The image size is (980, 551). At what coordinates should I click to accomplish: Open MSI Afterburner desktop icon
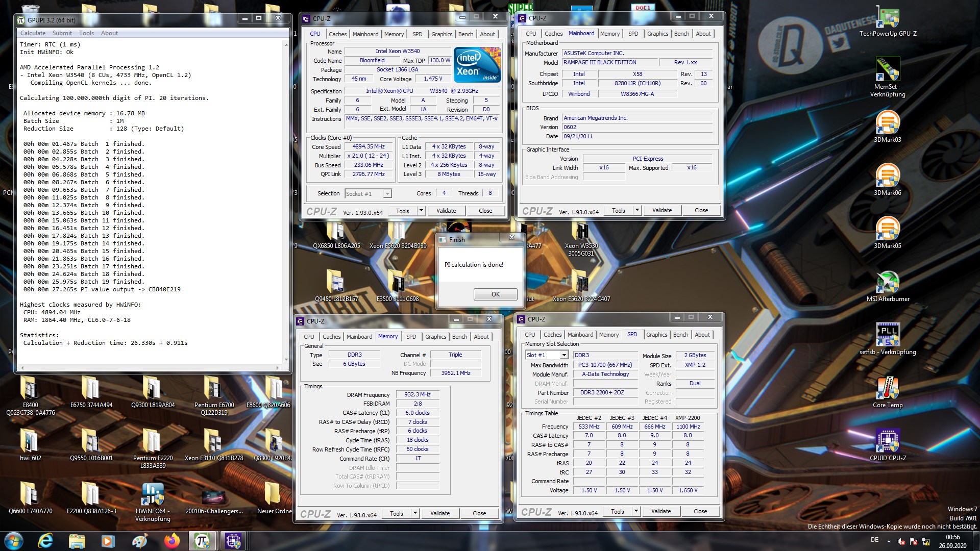coord(888,286)
